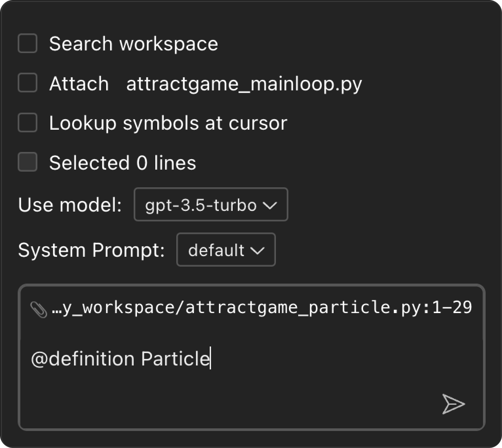Click the Search workspace label text
Screen dimensions: 502x448
[x=133, y=44]
